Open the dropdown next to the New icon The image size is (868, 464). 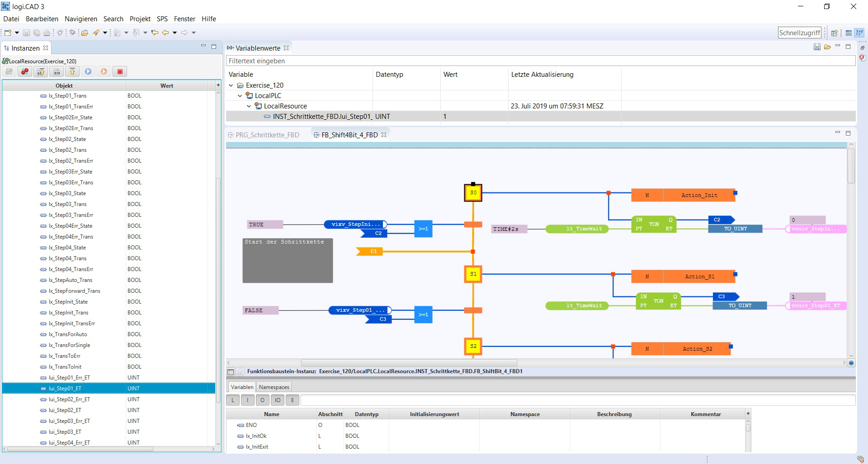point(17,33)
